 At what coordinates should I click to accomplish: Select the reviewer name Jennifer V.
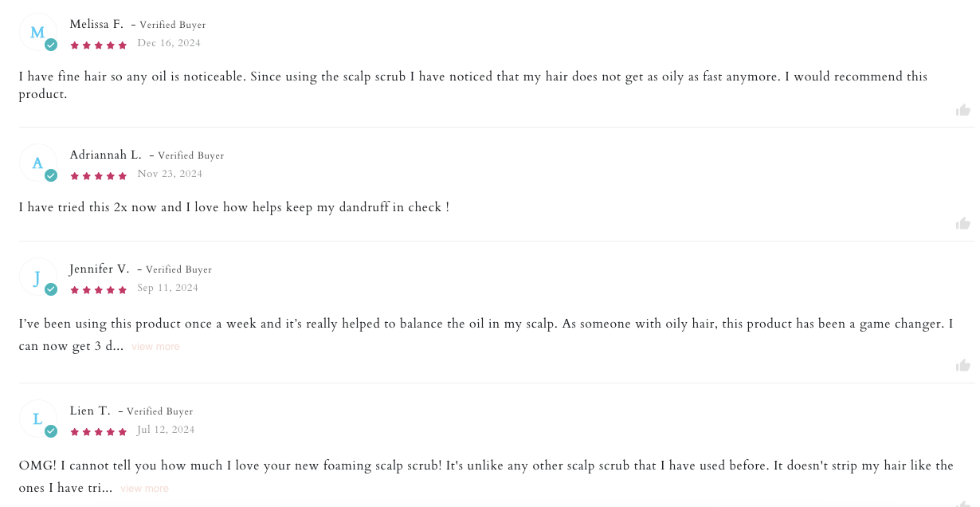pos(100,269)
